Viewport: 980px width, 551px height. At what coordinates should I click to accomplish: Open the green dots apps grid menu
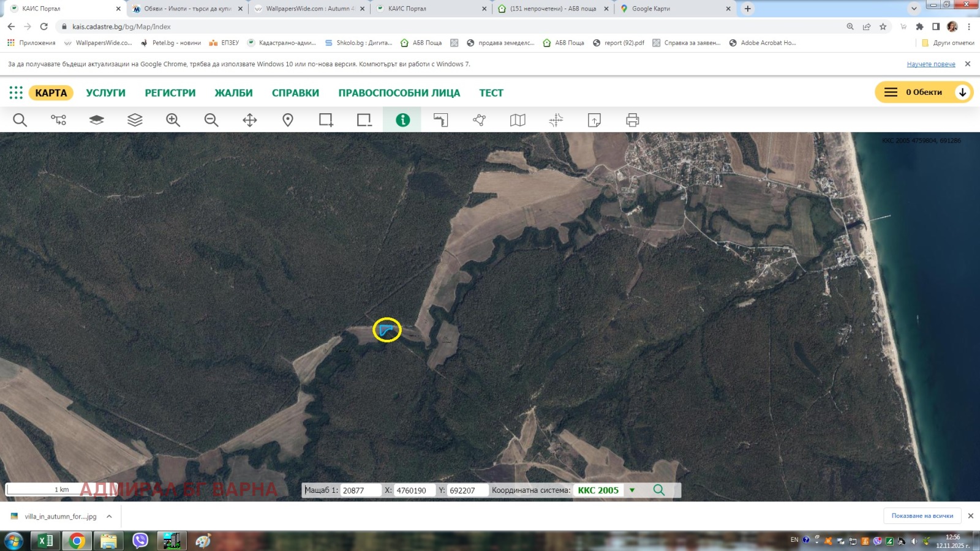pyautogui.click(x=16, y=92)
